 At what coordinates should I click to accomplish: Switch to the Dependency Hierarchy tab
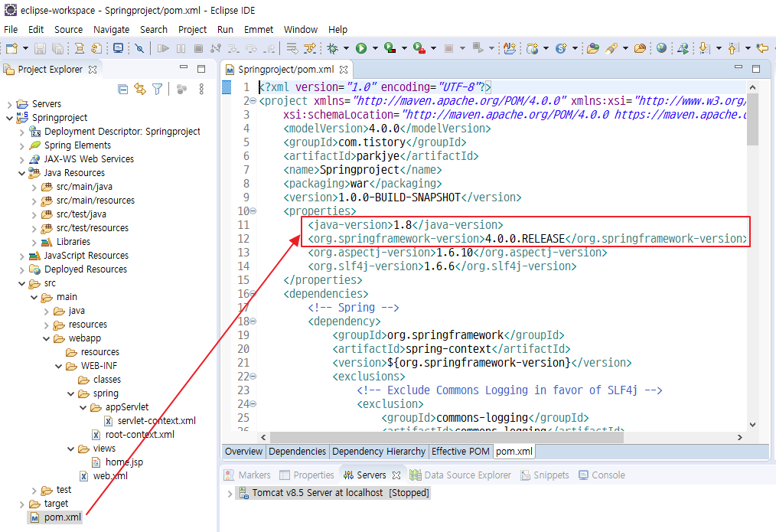coord(379,452)
